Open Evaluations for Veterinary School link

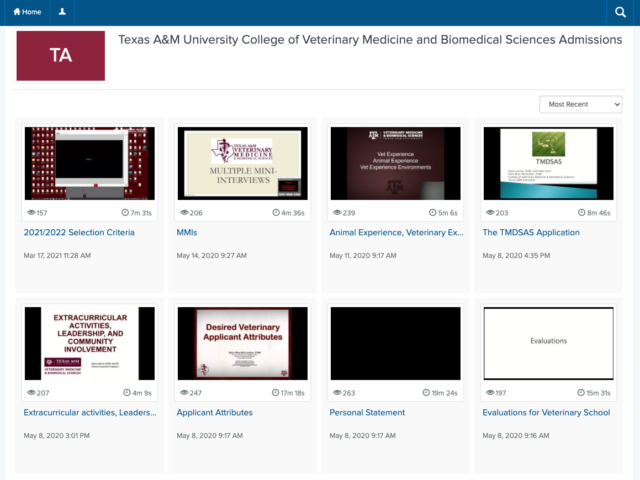click(x=546, y=412)
